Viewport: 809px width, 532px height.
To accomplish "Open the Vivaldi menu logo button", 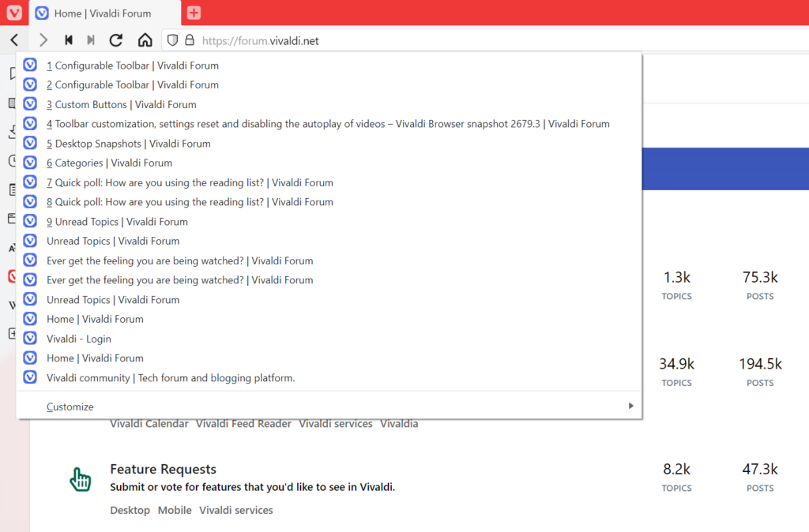I will pos(14,13).
